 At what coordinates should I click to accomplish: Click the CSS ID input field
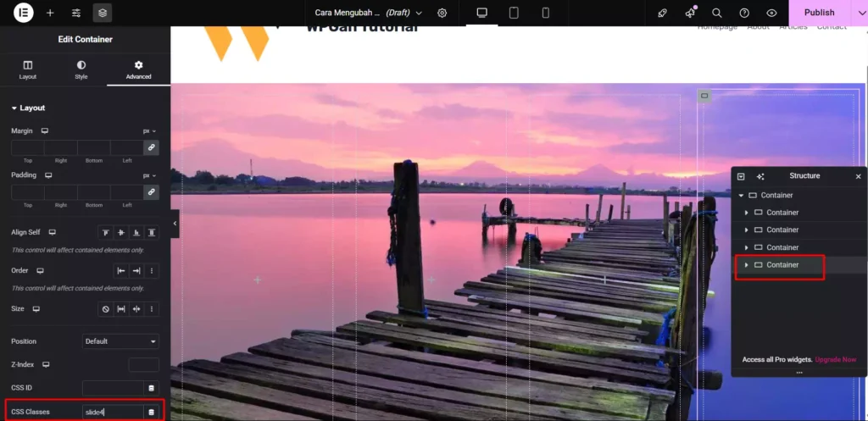pyautogui.click(x=113, y=388)
